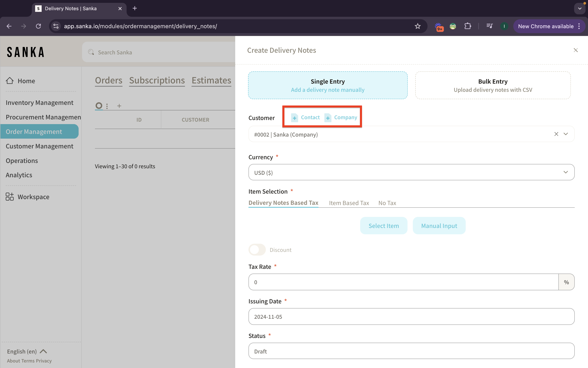588x368 pixels.
Task: Select Single Entry option
Action: tap(328, 85)
